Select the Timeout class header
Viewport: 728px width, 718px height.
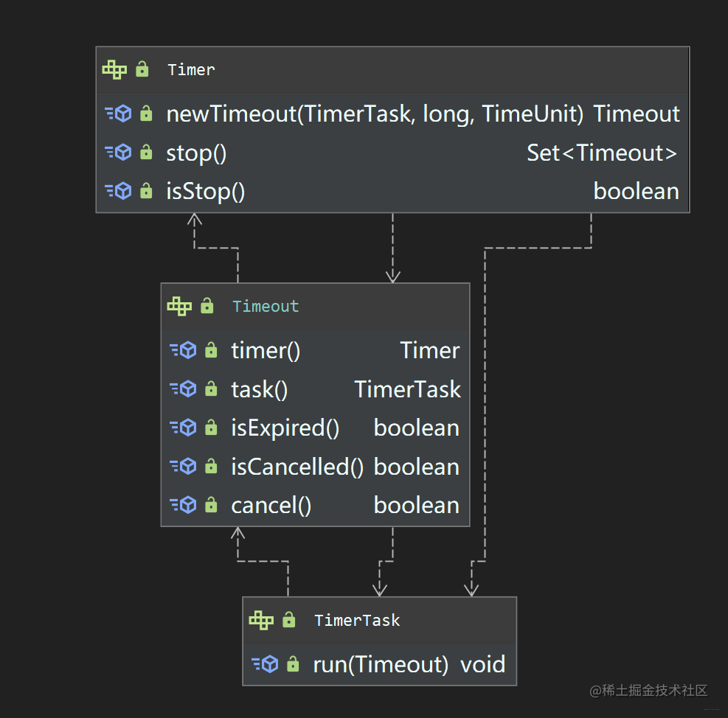(x=315, y=307)
